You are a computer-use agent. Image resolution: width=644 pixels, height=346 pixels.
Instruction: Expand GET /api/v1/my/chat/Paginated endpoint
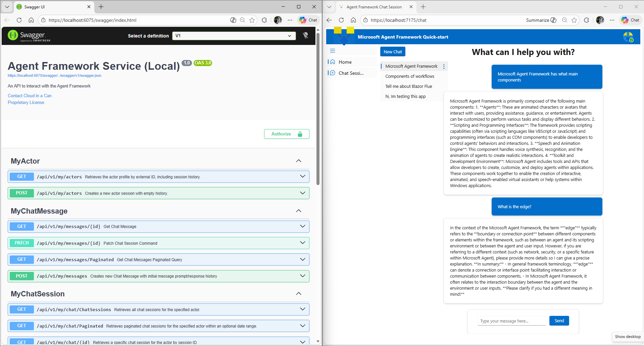point(158,326)
